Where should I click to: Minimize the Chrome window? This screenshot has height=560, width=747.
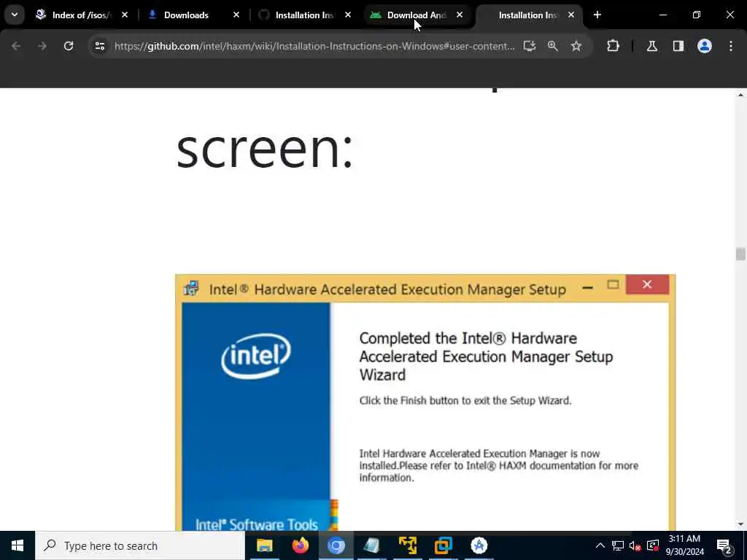(x=662, y=15)
